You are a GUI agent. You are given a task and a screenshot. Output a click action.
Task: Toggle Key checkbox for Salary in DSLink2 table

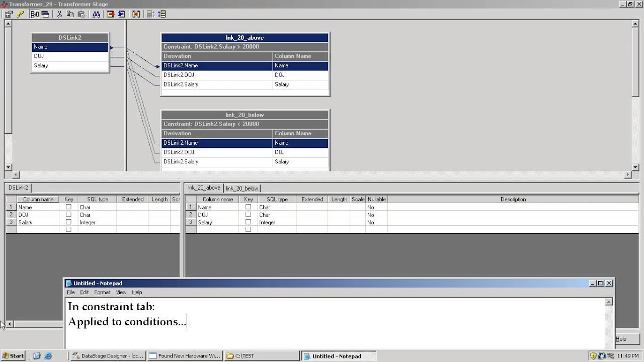tap(68, 222)
